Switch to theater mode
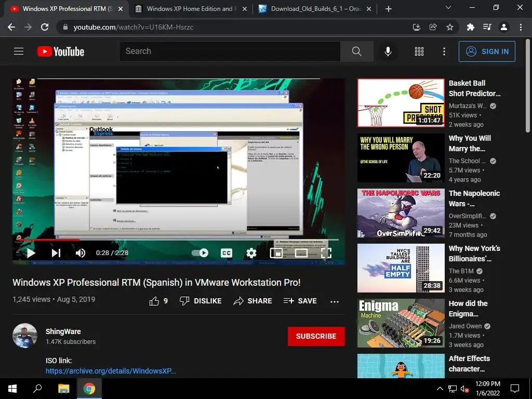The height and width of the screenshot is (399, 532). 301,253
